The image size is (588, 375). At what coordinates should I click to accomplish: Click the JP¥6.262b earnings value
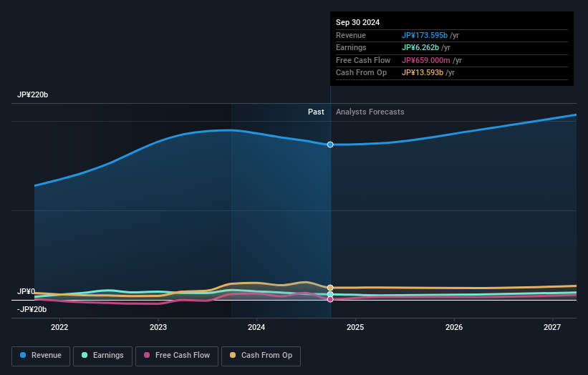coord(420,47)
